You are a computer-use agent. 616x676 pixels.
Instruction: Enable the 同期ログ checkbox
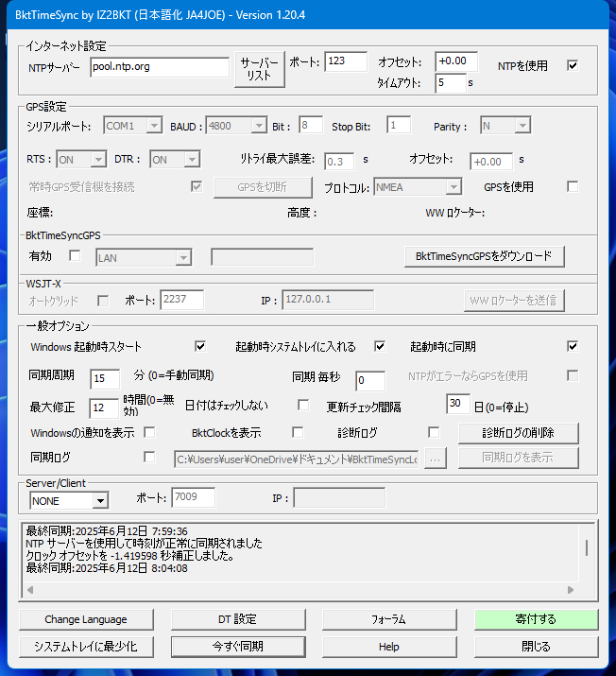pyautogui.click(x=149, y=457)
